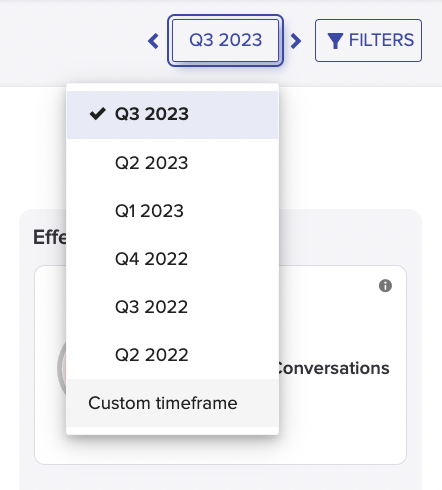Click the funnel icon in FILTERS
Image resolution: width=442 pixels, height=490 pixels.
pyautogui.click(x=335, y=41)
